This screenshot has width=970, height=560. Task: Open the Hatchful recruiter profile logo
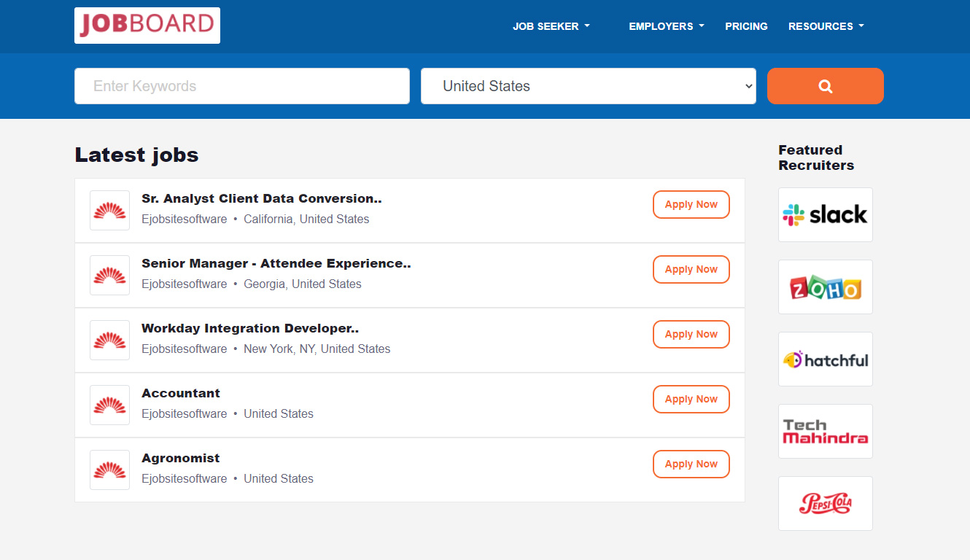(825, 359)
